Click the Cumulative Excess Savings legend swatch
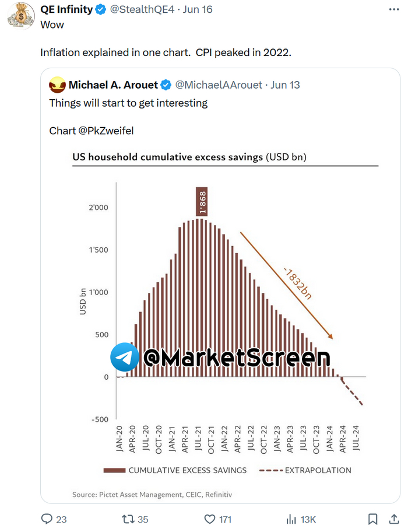Viewport: 408px width, 532px height. click(x=114, y=470)
